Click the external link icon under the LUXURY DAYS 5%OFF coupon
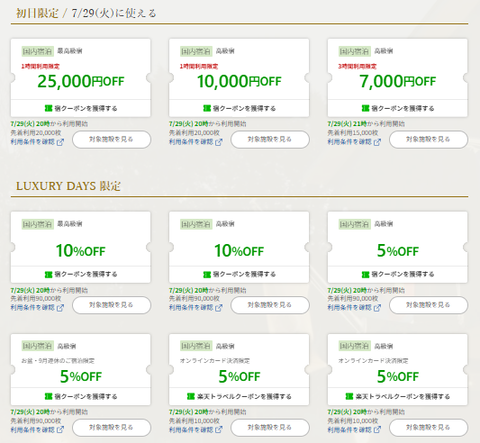The height and width of the screenshot is (443, 480). 377,308
